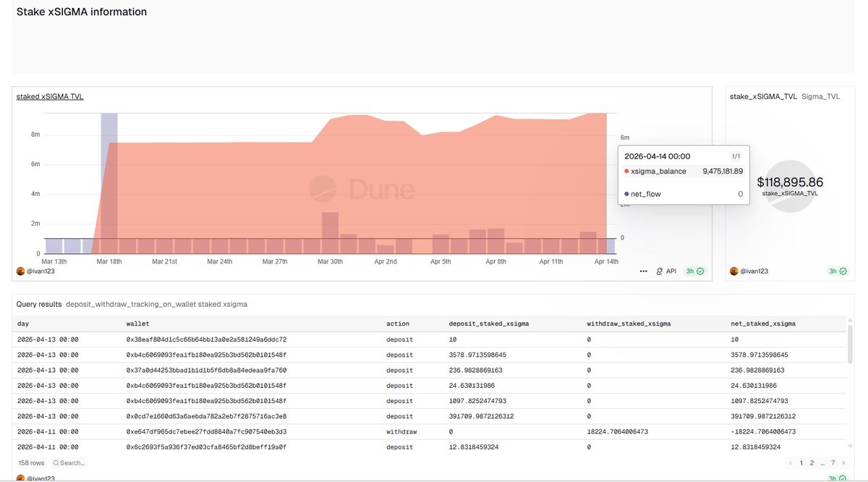This screenshot has width=868, height=482.
Task: Click the ivan123 avatar below the staked xSIGMA chart
Action: pos(20,271)
